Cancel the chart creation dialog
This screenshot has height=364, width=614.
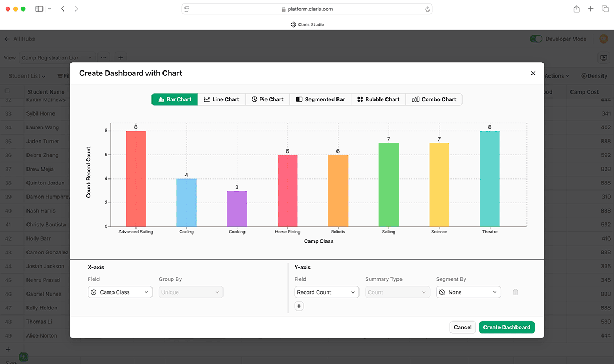tap(463, 327)
